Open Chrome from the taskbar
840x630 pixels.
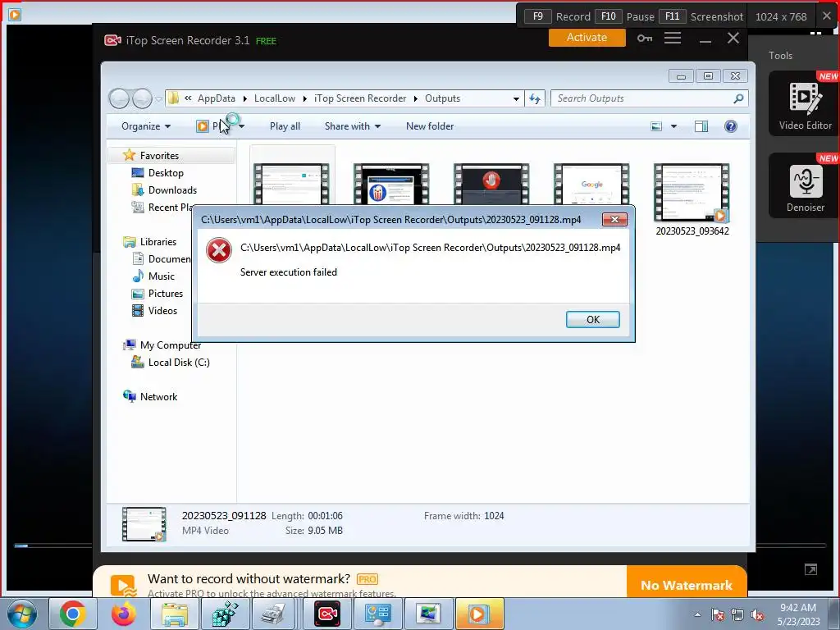pyautogui.click(x=73, y=614)
